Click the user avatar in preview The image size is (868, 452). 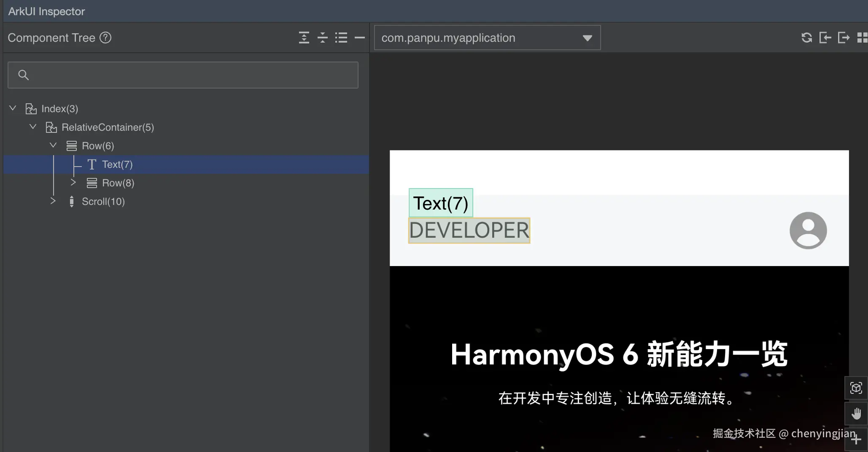tap(808, 231)
